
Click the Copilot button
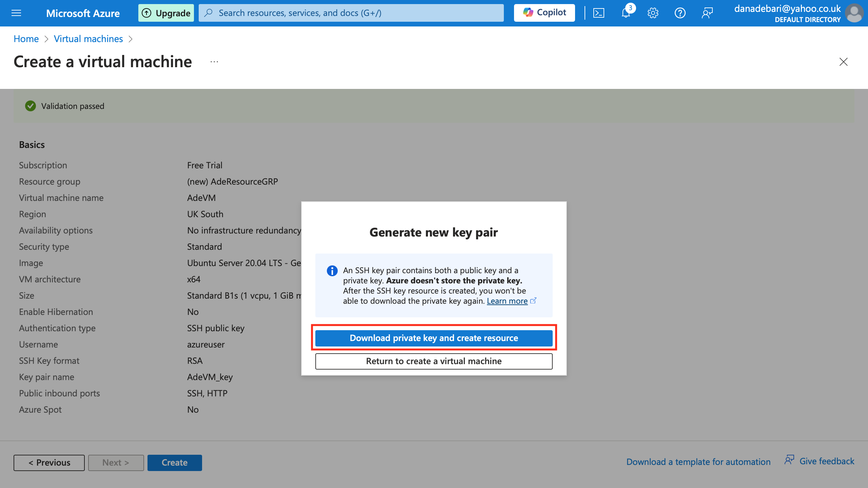coord(544,13)
